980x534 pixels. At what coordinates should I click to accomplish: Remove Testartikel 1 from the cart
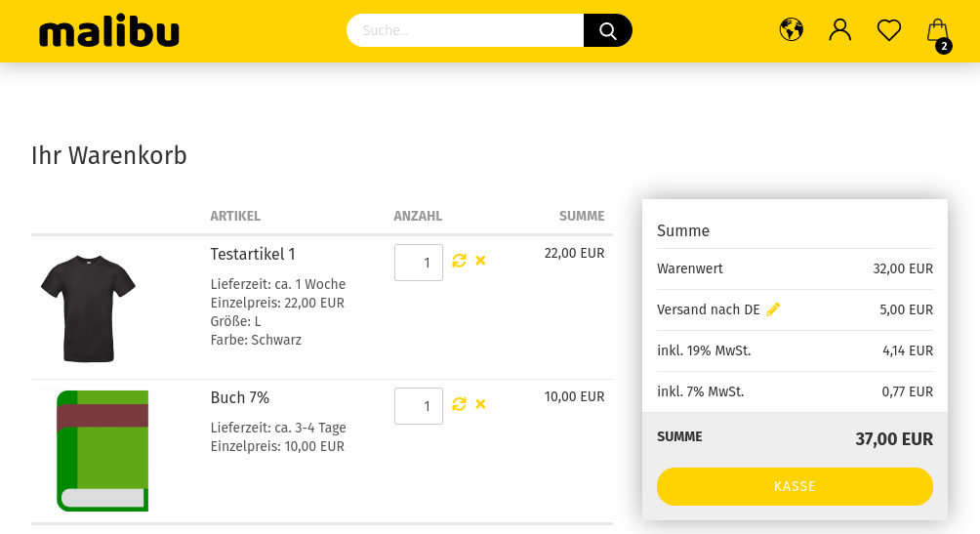coord(480,261)
